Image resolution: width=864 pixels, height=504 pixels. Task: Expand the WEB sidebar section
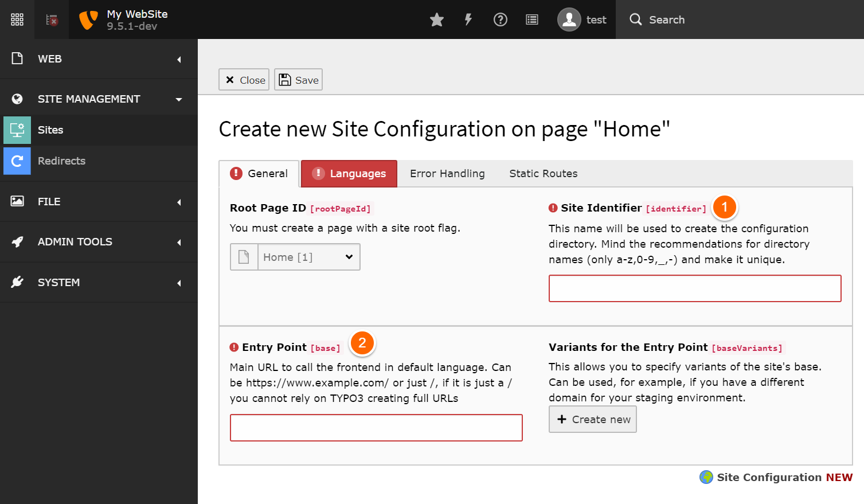[99, 58]
